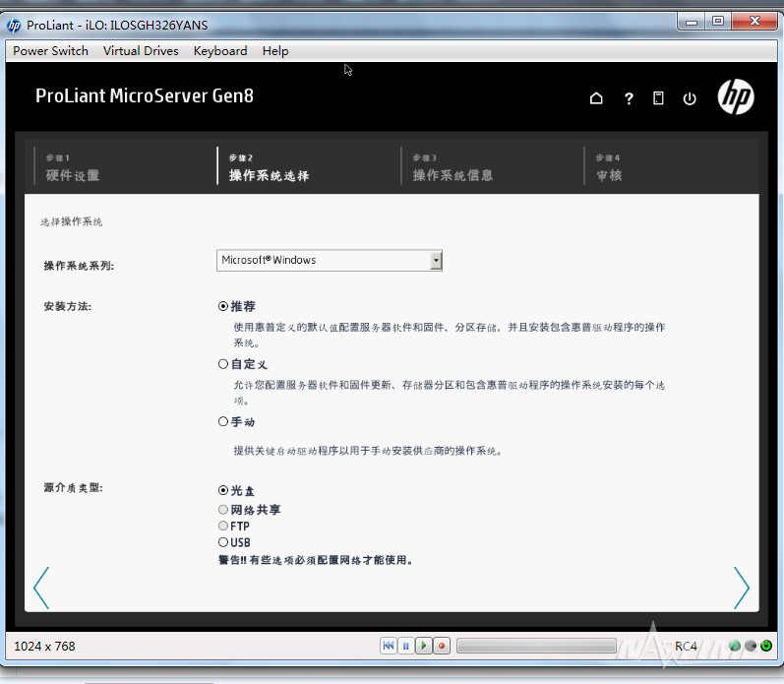Click the green play button
784x684 pixels.
424,646
